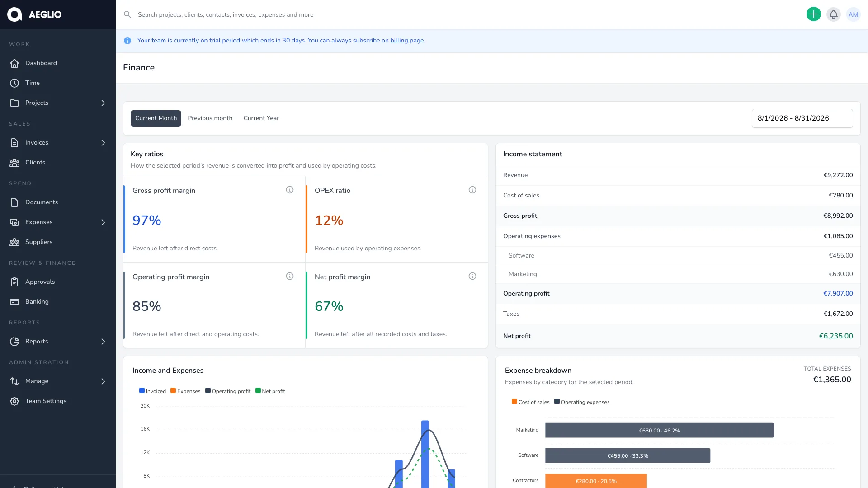Viewport: 868px width, 488px height.
Task: Click the Aeglio logo icon
Action: [14, 14]
